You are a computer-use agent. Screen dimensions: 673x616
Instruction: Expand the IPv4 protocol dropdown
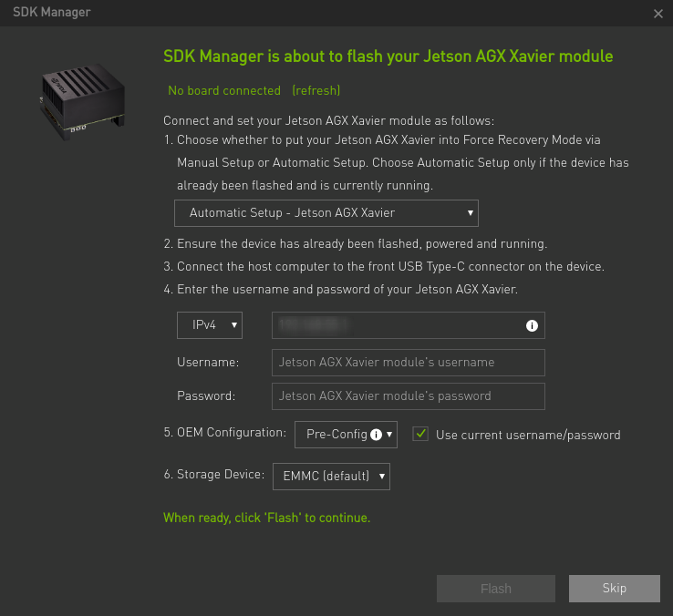pyautogui.click(x=210, y=325)
